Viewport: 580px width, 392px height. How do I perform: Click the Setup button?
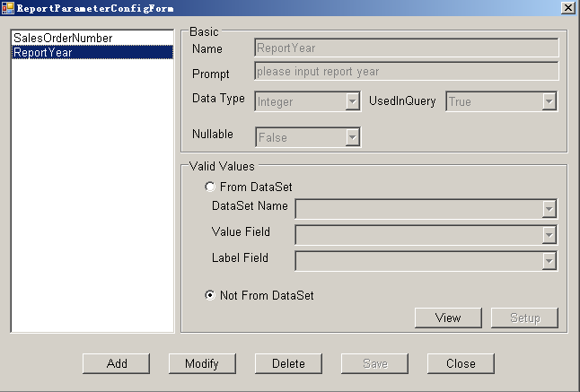tap(524, 318)
